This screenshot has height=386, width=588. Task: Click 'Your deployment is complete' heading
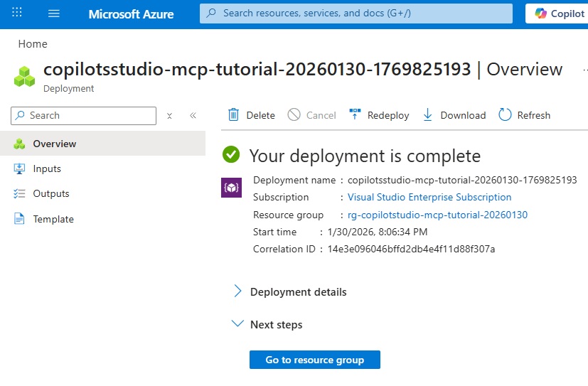click(365, 156)
